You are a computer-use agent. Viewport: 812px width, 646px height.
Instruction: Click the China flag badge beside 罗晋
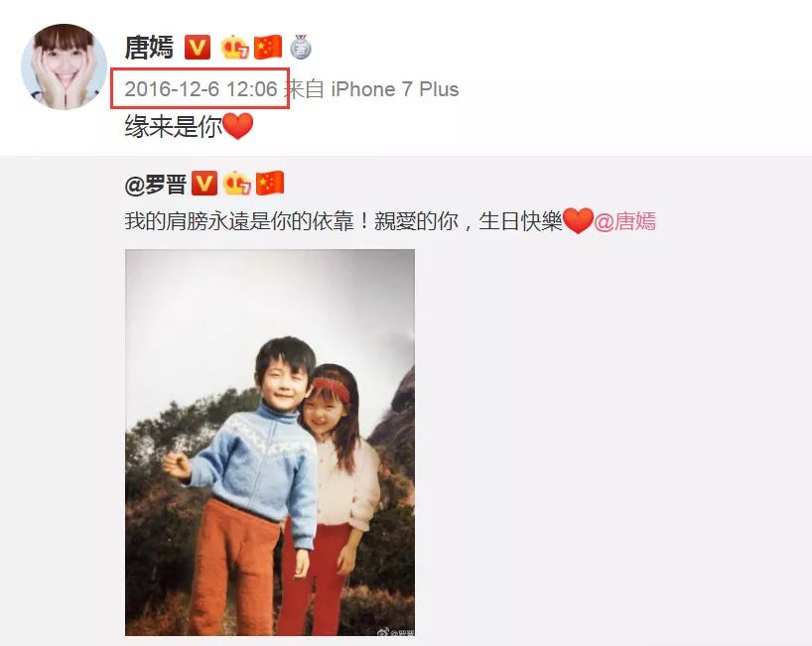click(270, 184)
